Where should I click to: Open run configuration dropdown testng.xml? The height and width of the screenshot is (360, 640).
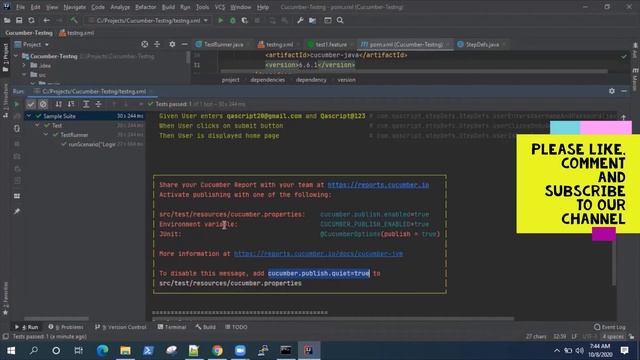point(148,20)
